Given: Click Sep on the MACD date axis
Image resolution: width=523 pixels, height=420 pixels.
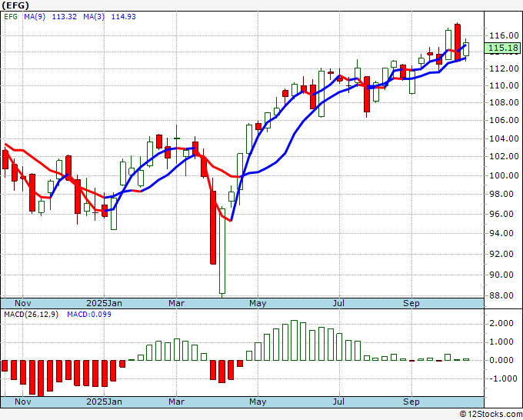Looking at the screenshot, I should (x=411, y=402).
